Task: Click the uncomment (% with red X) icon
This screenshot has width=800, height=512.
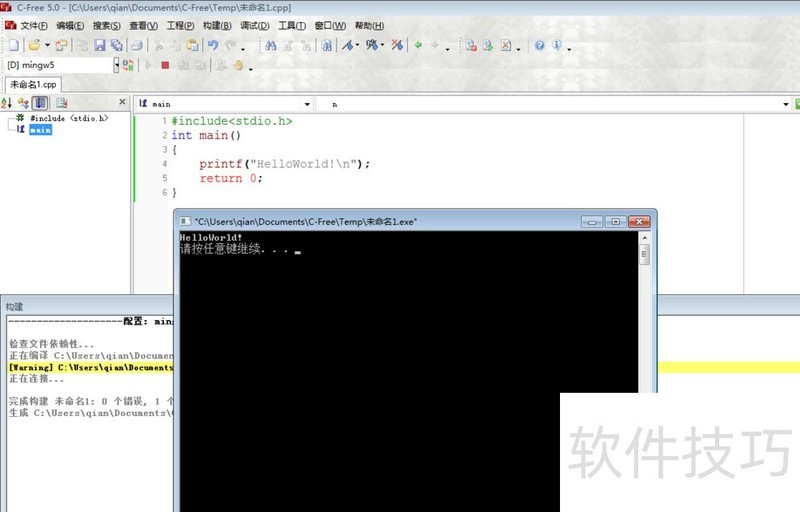Action: point(397,45)
